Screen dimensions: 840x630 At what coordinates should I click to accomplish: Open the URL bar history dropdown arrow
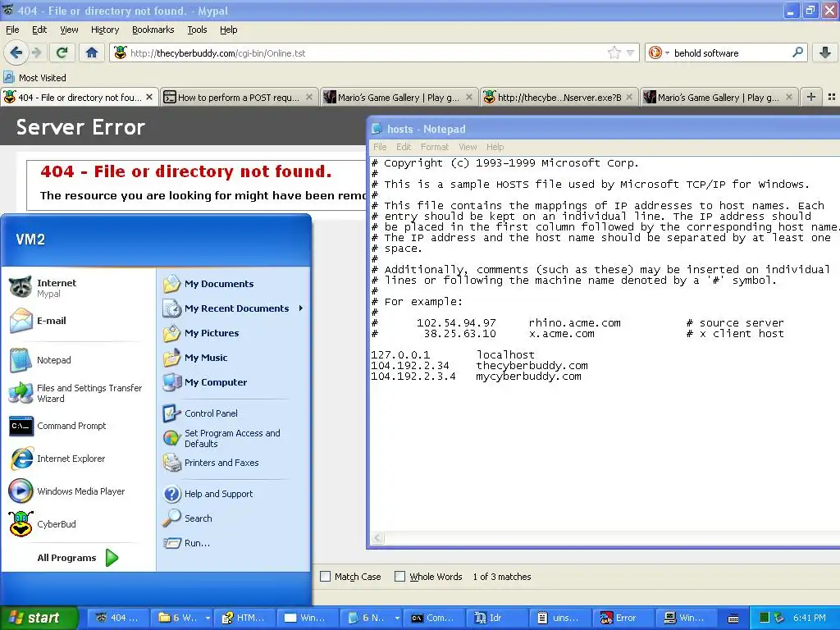pos(631,52)
